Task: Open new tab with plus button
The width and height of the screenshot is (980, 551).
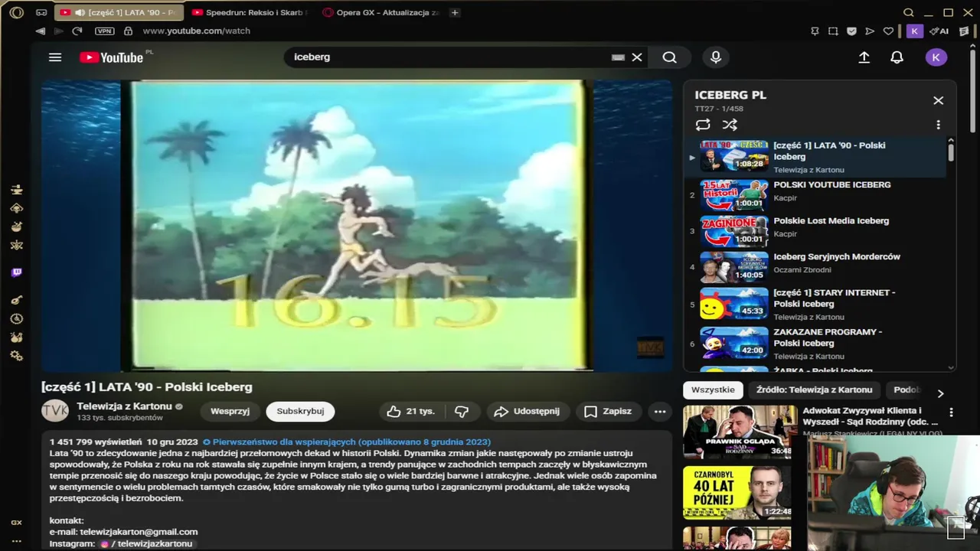Action: click(455, 12)
